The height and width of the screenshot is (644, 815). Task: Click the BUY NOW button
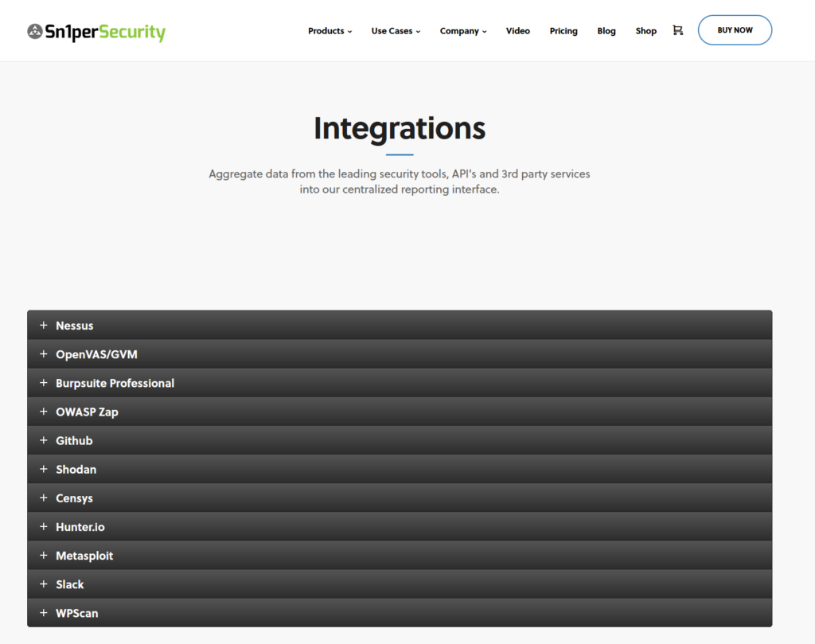click(735, 30)
